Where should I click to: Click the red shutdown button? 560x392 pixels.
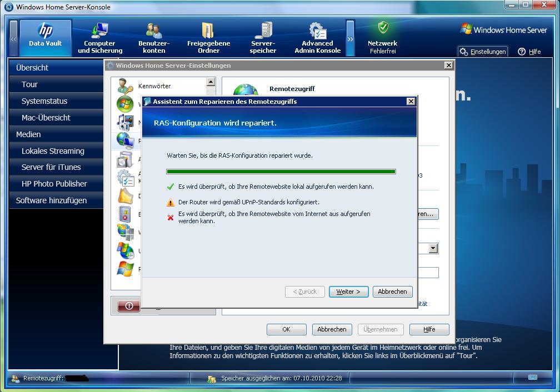click(129, 305)
